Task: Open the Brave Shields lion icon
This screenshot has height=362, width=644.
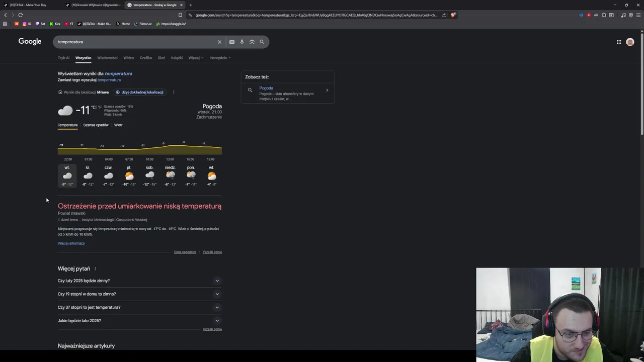Action: [x=453, y=15]
